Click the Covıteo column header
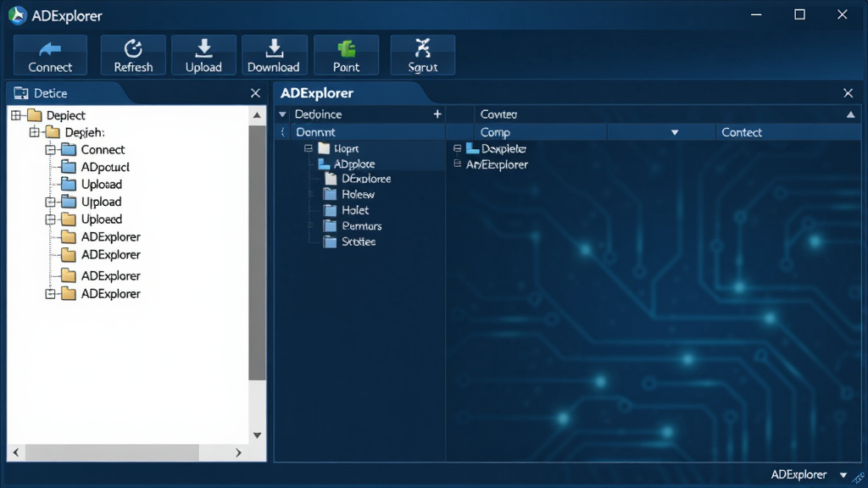Image resolution: width=868 pixels, height=488 pixels. (x=498, y=114)
